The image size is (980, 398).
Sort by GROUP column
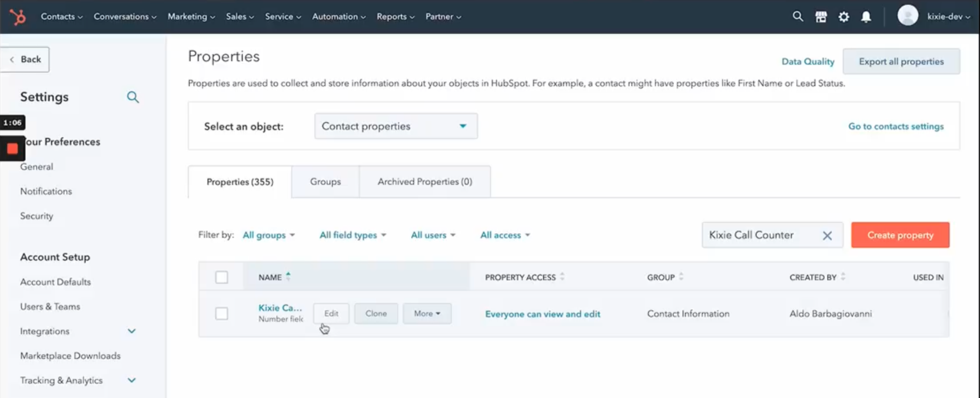(x=681, y=277)
